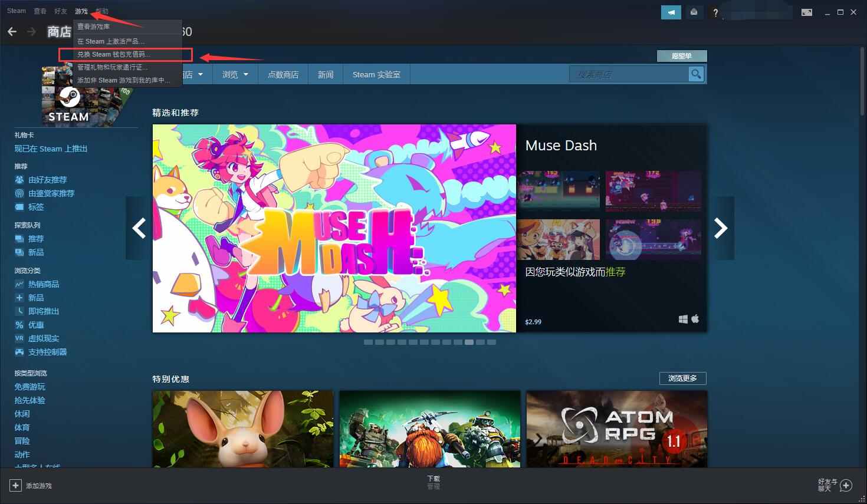Click the forward arrow navigation button
Viewport: 867px width, 504px height.
click(32, 31)
